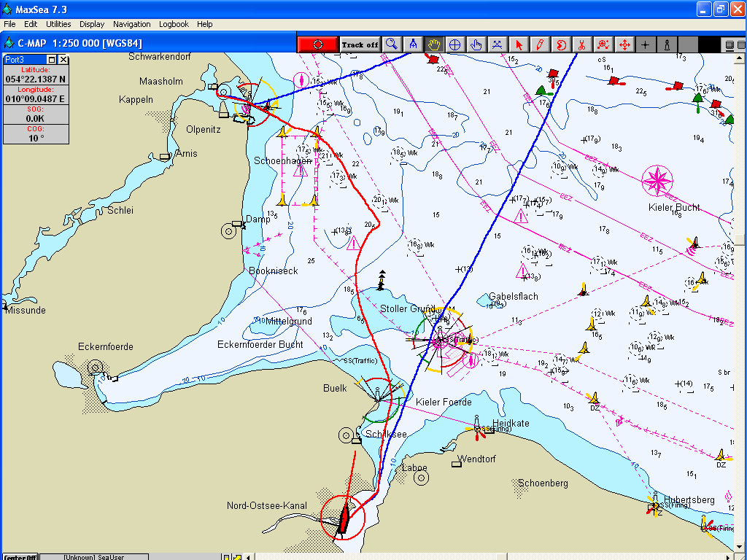Click the Kieler Foerde label
The image size is (747, 560).
click(444, 402)
